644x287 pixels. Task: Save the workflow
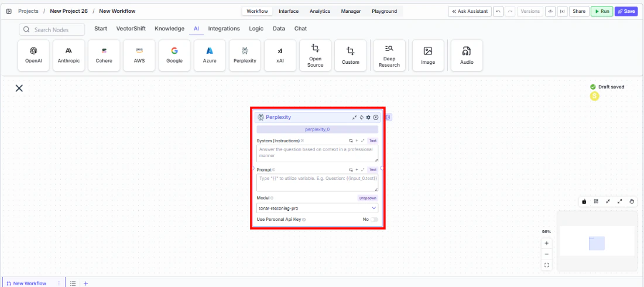tap(626, 12)
